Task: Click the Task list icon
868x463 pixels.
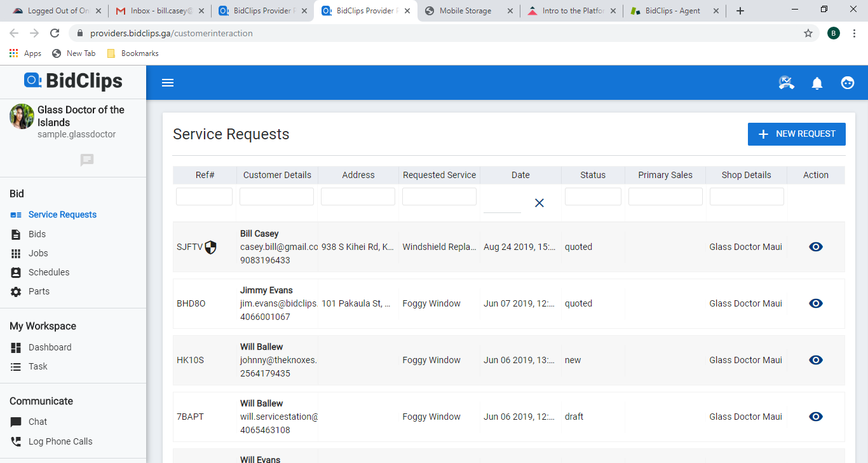Action: coord(16,367)
